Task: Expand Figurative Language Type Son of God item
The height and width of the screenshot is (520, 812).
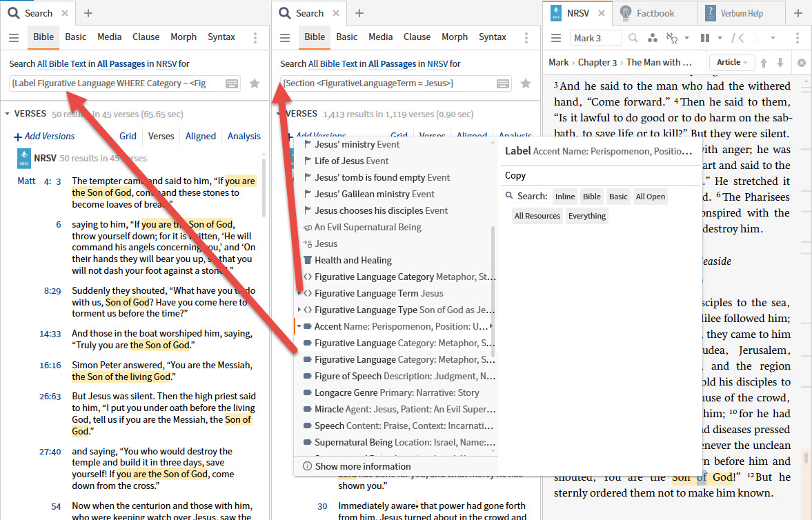Action: click(x=299, y=310)
